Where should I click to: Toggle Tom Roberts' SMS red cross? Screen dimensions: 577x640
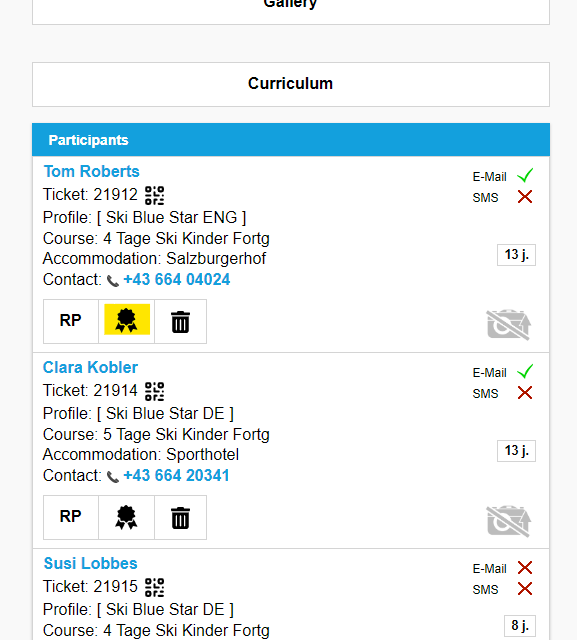coord(525,197)
